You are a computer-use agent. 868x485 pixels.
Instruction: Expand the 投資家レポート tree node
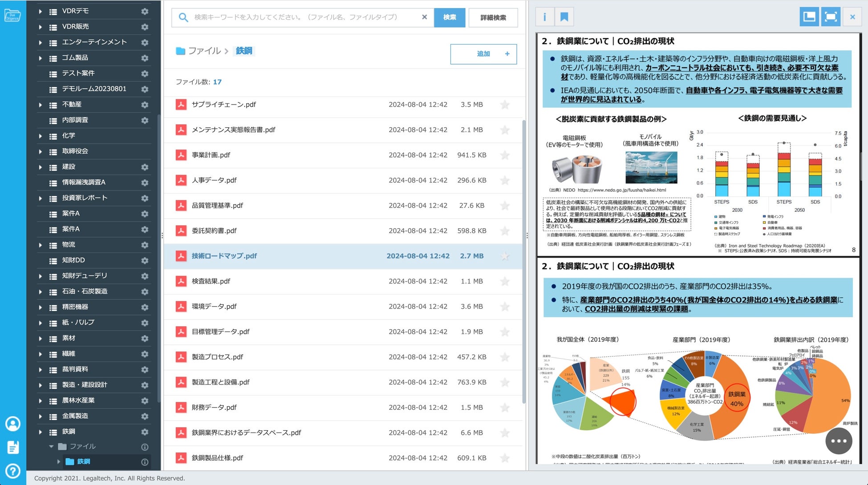coord(41,198)
